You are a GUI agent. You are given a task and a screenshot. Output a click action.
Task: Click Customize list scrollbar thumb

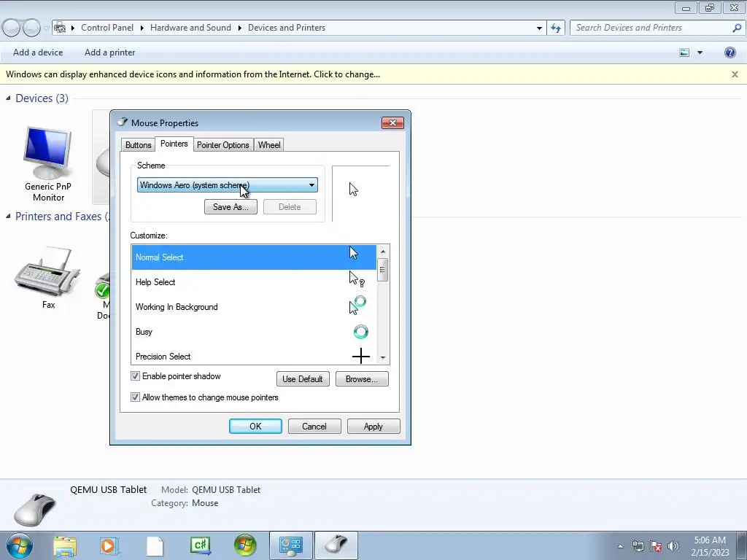click(382, 270)
